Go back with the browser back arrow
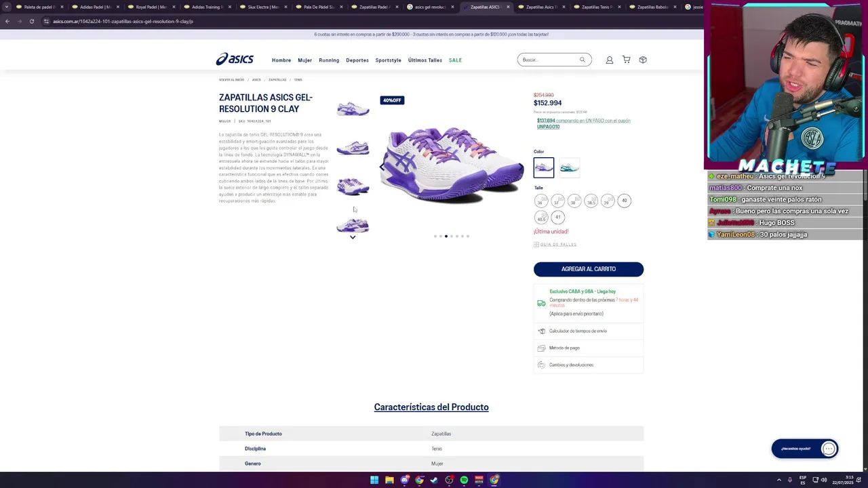 tap(7, 21)
